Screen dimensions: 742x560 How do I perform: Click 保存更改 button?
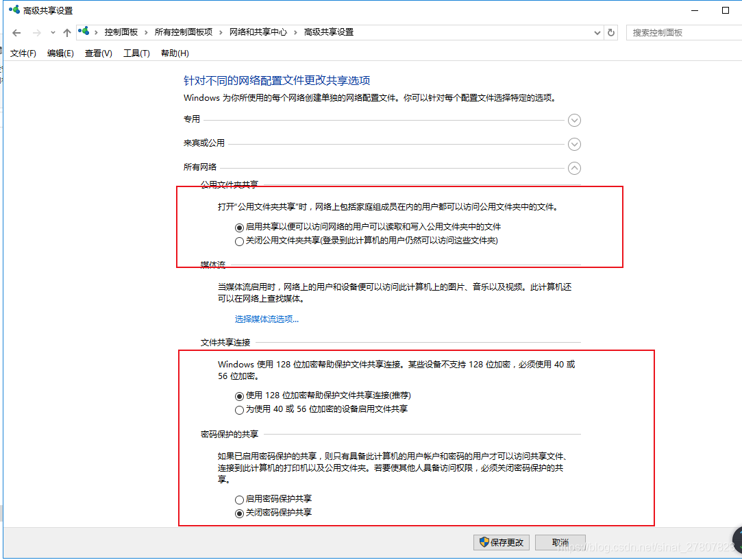(501, 542)
